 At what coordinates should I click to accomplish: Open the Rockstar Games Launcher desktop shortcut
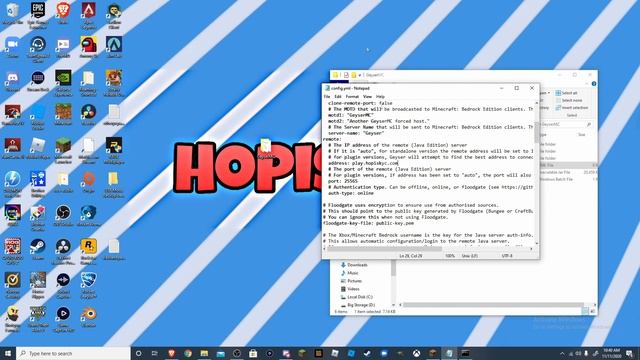[88, 251]
